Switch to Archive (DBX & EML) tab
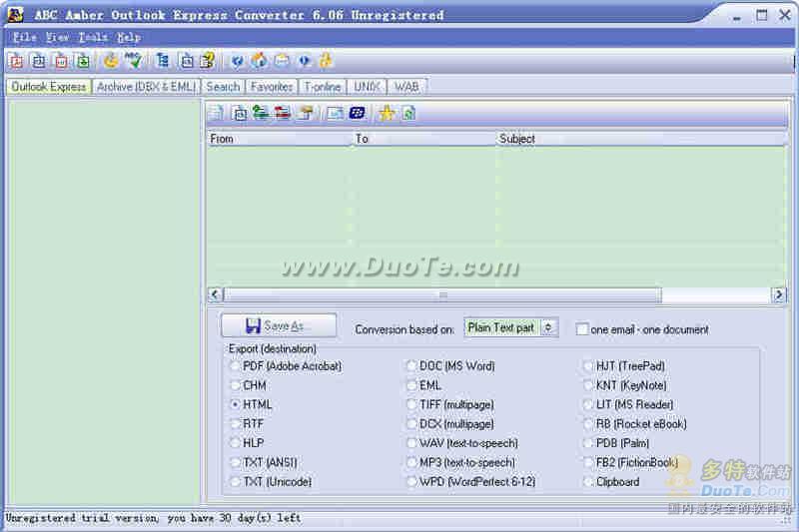The width and height of the screenshot is (799, 532). coord(146,87)
